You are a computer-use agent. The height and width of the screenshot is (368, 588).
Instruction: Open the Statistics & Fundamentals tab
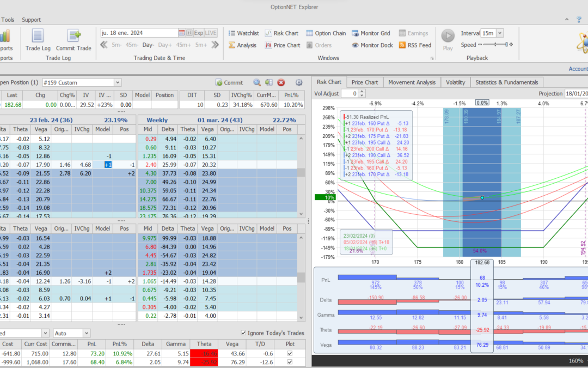[506, 82]
